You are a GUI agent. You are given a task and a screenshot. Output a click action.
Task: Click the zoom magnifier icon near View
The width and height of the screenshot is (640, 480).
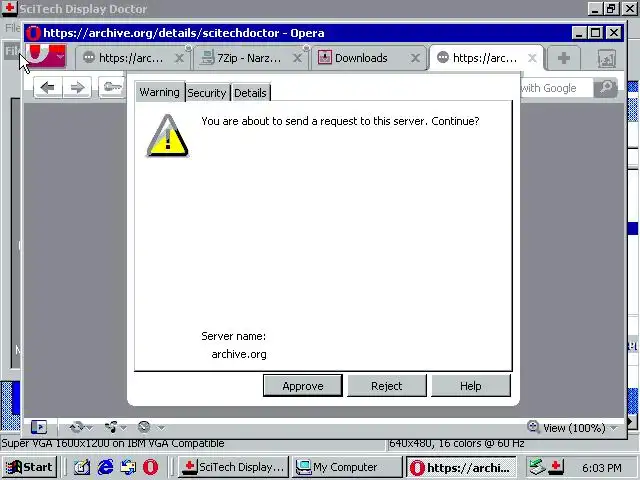click(x=533, y=427)
